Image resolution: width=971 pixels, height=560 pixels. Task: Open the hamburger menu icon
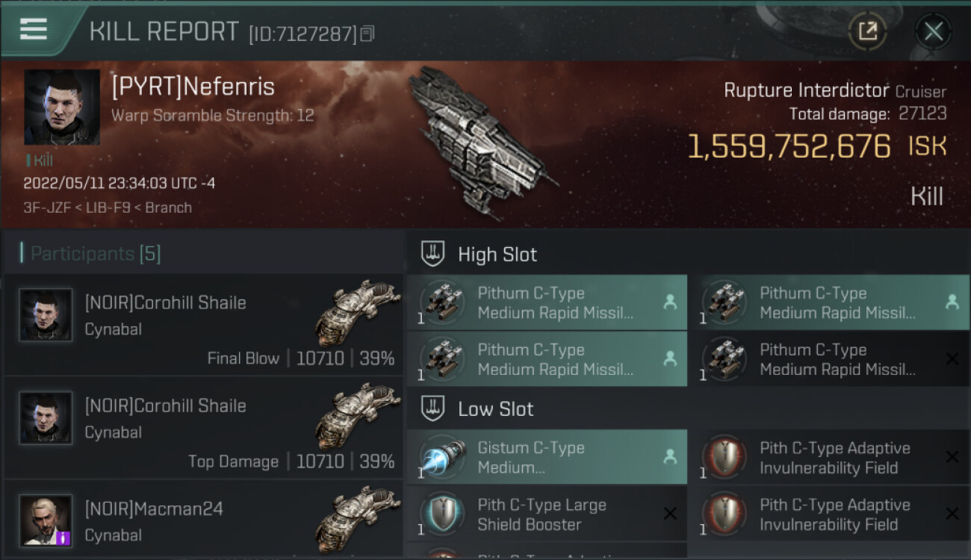34,29
